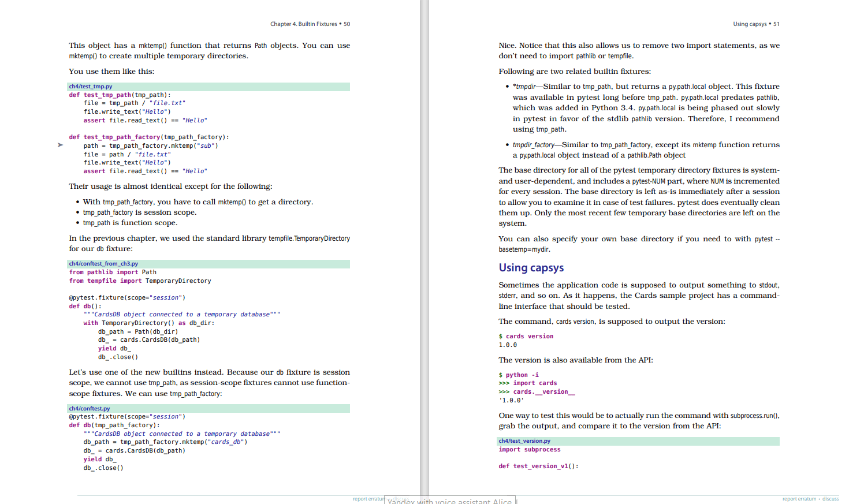Click the 'Using capsys • 51' page header
The height and width of the screenshot is (504, 849).
pyautogui.click(x=756, y=24)
